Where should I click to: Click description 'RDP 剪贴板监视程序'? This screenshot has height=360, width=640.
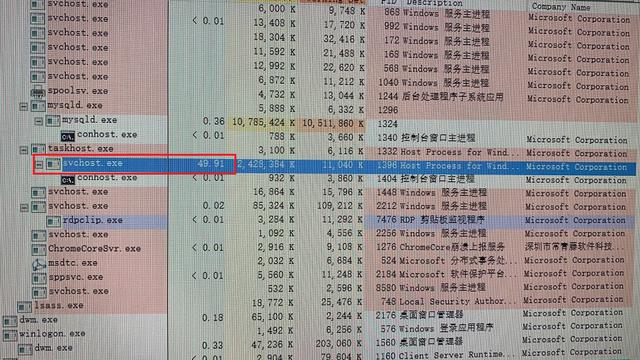tap(442, 220)
